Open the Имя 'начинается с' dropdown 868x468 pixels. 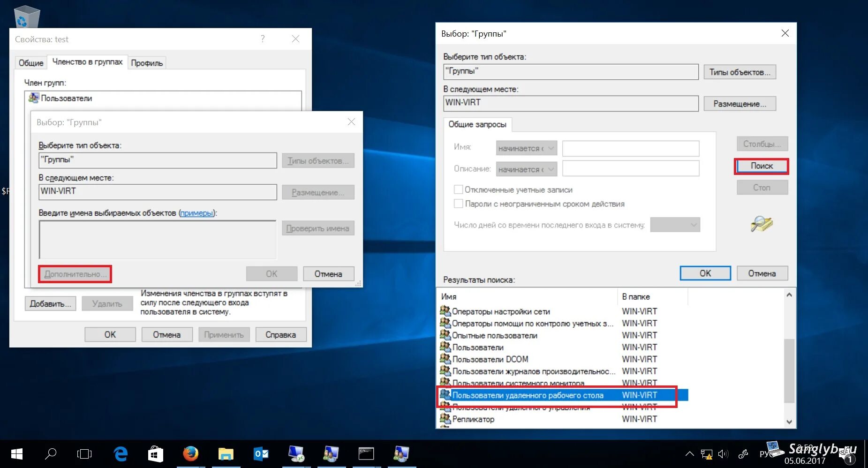pyautogui.click(x=527, y=148)
